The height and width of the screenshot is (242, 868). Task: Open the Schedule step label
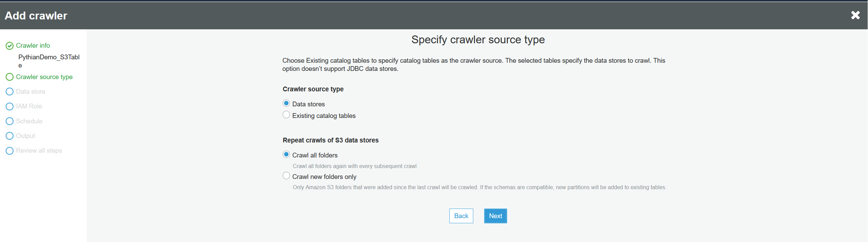tap(29, 121)
